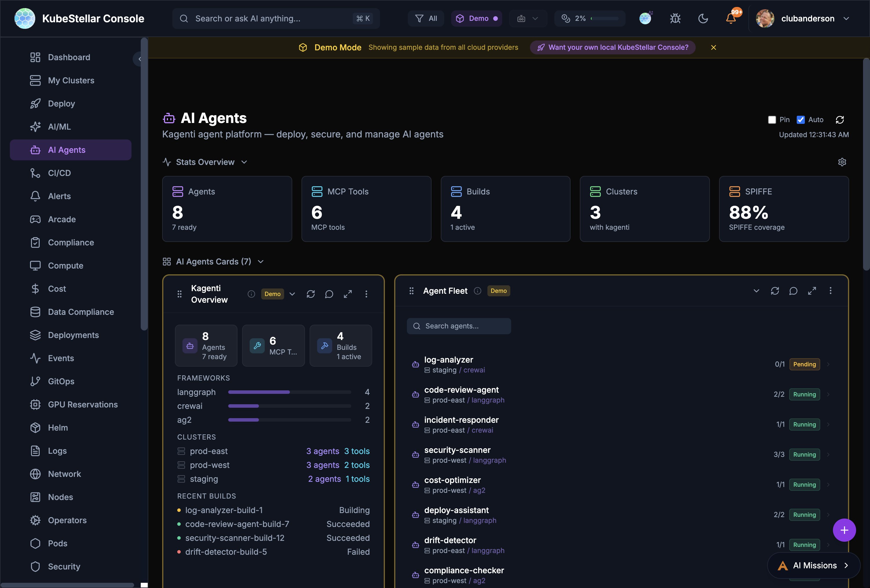Open the Stats Overview settings gear

[x=842, y=162]
